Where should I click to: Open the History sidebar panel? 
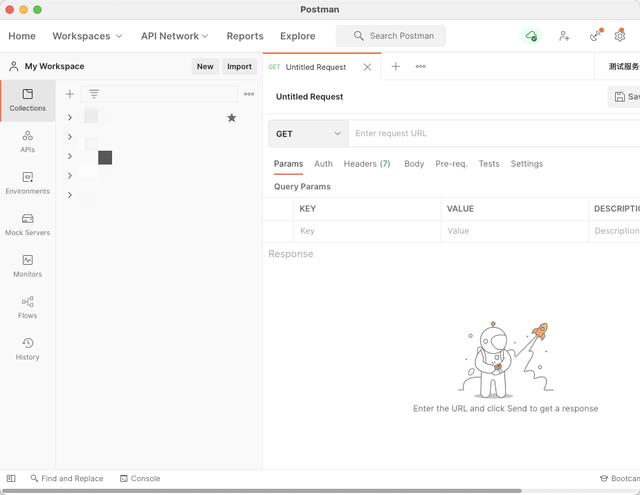(x=27, y=348)
